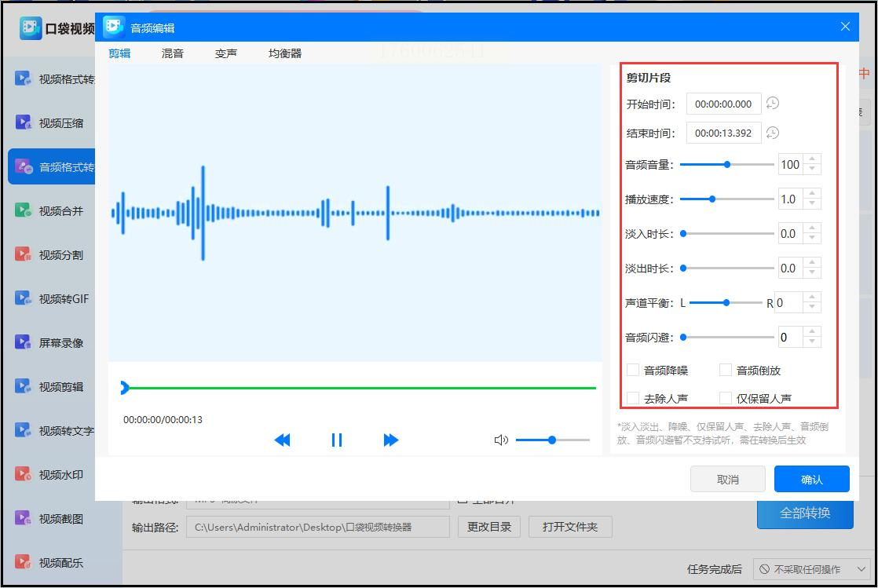
Task: Set end time with the 结束时间 clock icon
Action: point(773,133)
